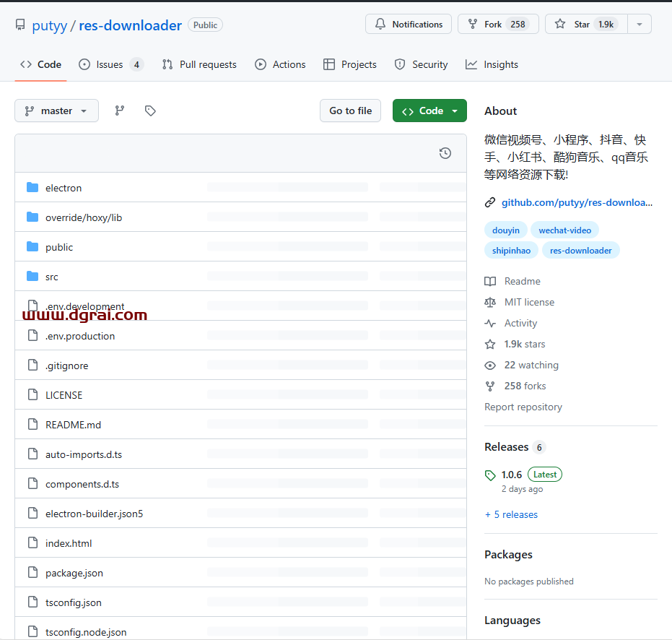Viewport: 672px width, 640px height.
Task: Select the douyin topic tag
Action: point(506,230)
